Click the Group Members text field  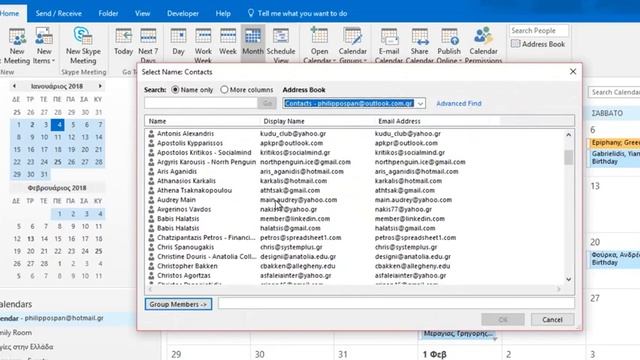click(x=396, y=303)
